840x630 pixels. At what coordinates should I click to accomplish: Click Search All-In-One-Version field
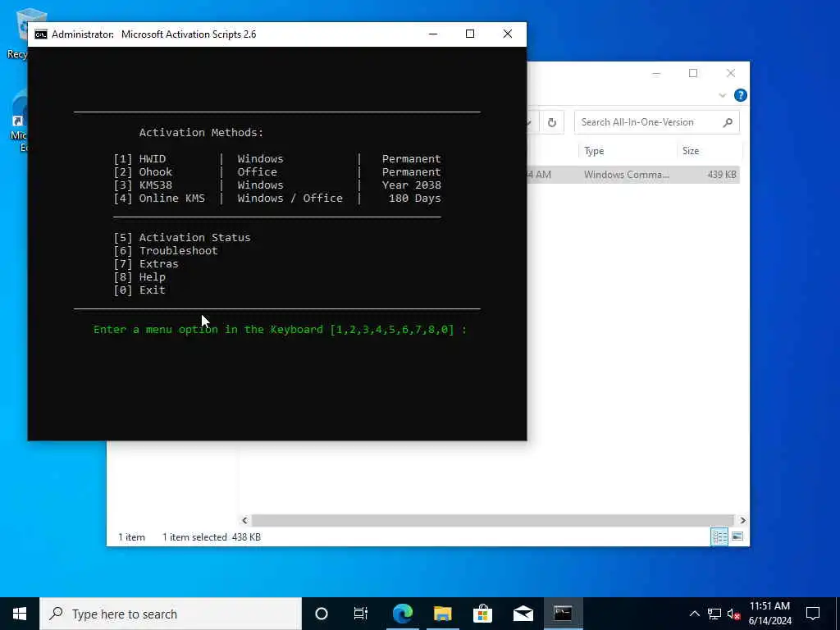657,122
